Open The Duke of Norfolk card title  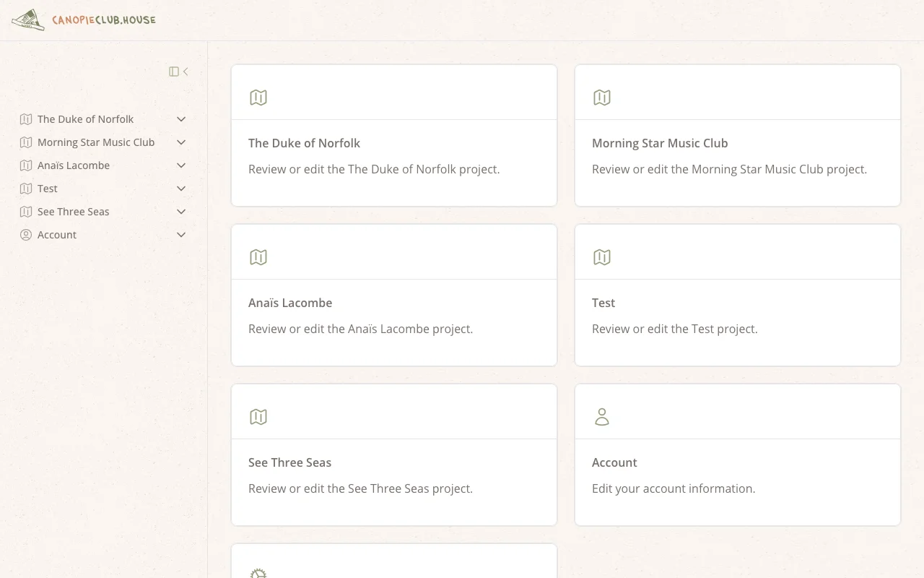click(x=304, y=143)
